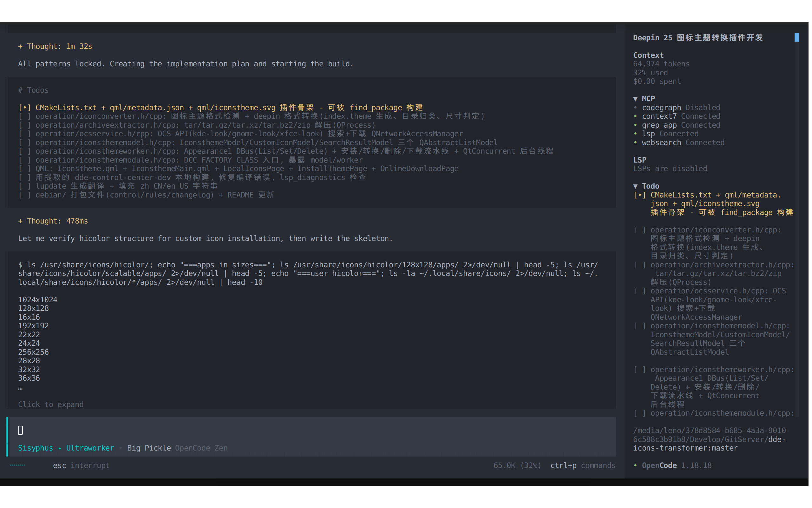Click 'LSPs are disabled' text
Image resolution: width=812 pixels, height=508 pixels.
click(670, 169)
